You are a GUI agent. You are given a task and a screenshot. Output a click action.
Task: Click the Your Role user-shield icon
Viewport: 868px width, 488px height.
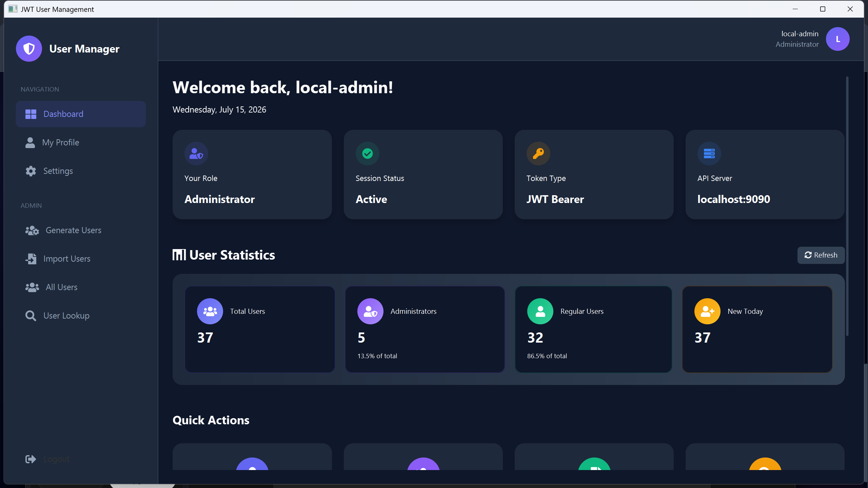(x=196, y=154)
